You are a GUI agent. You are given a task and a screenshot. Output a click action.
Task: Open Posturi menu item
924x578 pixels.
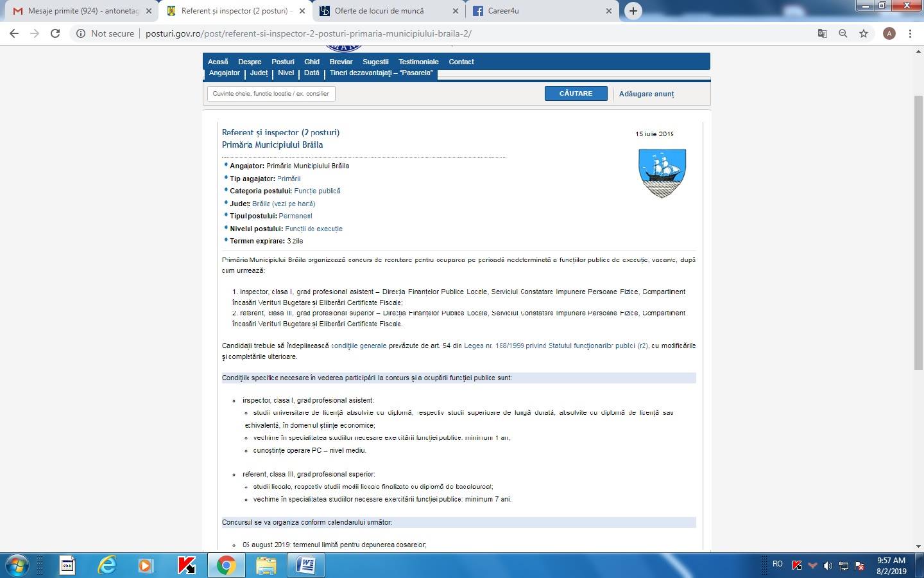[x=282, y=62]
